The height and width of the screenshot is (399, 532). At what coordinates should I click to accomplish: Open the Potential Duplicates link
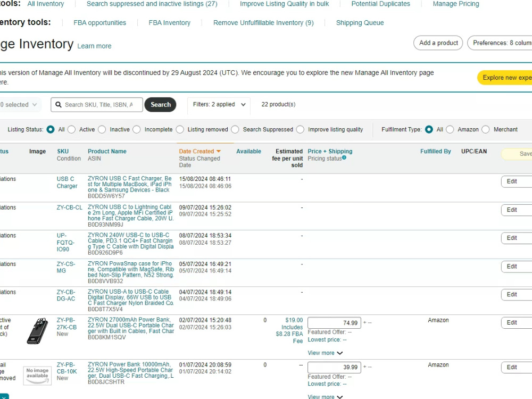coord(381,4)
